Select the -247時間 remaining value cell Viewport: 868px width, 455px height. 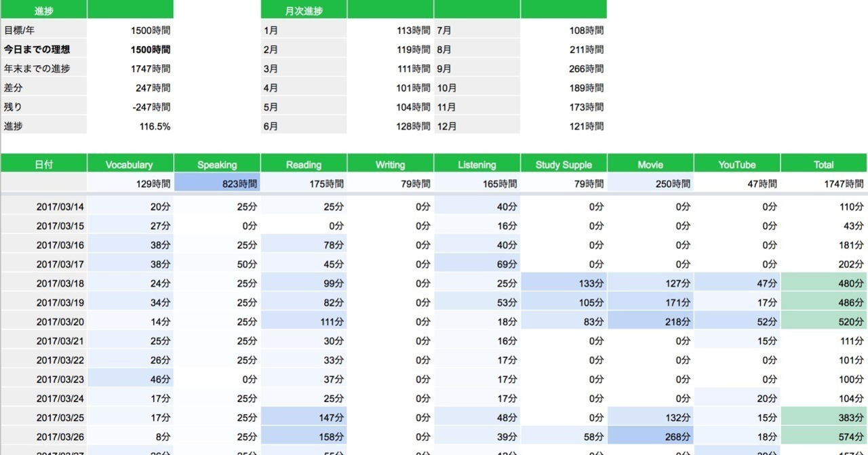130,106
